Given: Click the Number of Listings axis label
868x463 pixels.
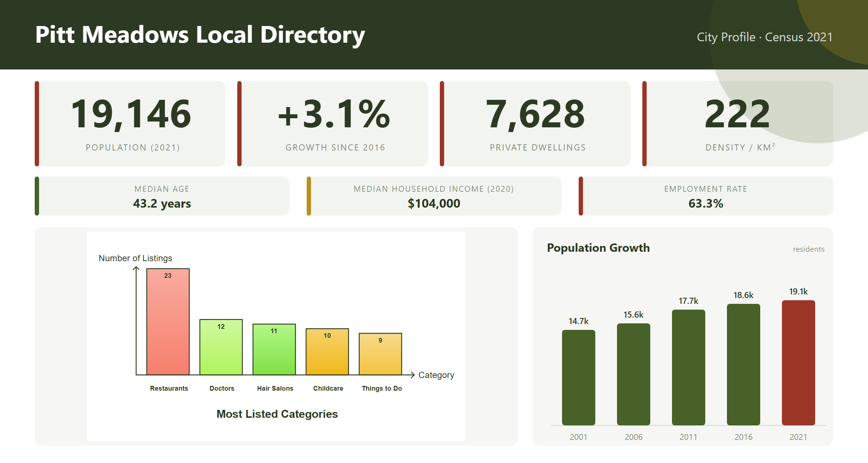Looking at the screenshot, I should 135,258.
